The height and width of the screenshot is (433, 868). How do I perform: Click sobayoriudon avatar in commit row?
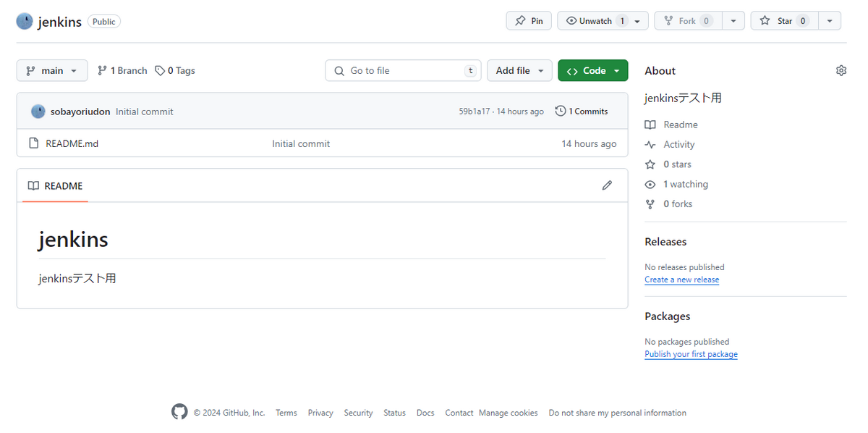click(38, 112)
